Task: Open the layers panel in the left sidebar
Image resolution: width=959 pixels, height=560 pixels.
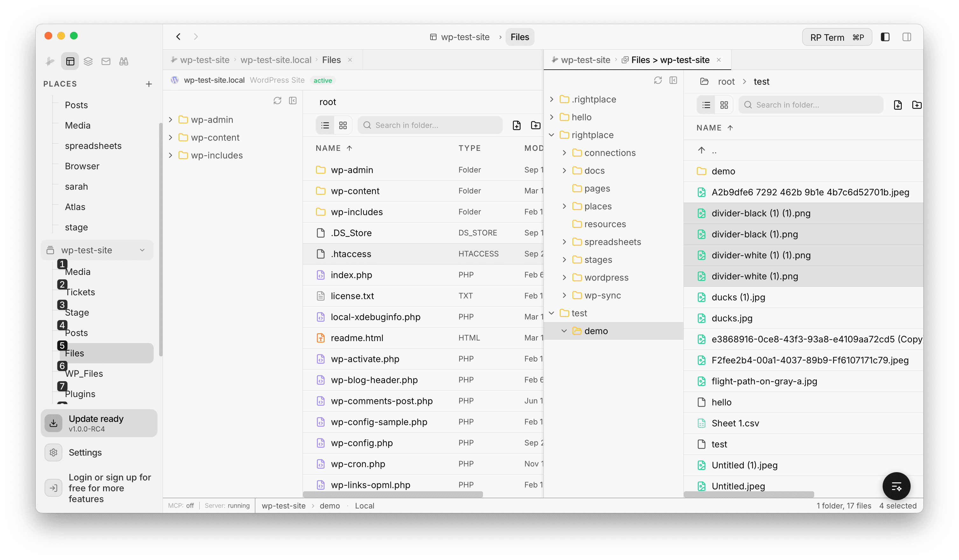Action: [x=88, y=61]
